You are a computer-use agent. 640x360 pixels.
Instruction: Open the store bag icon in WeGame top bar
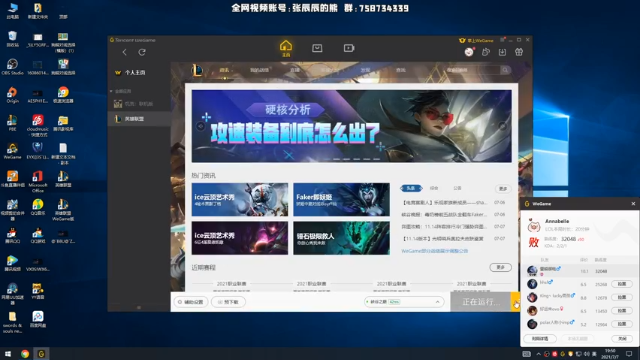coord(317,48)
